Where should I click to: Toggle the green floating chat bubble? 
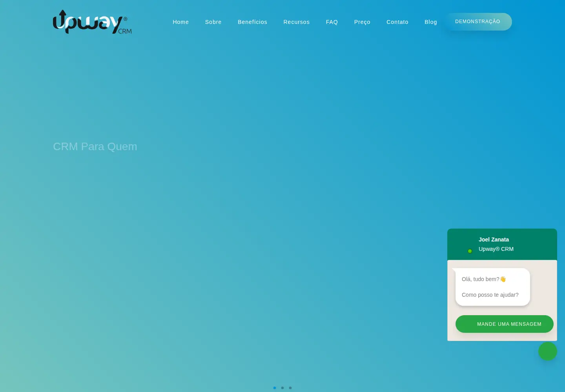pyautogui.click(x=548, y=351)
